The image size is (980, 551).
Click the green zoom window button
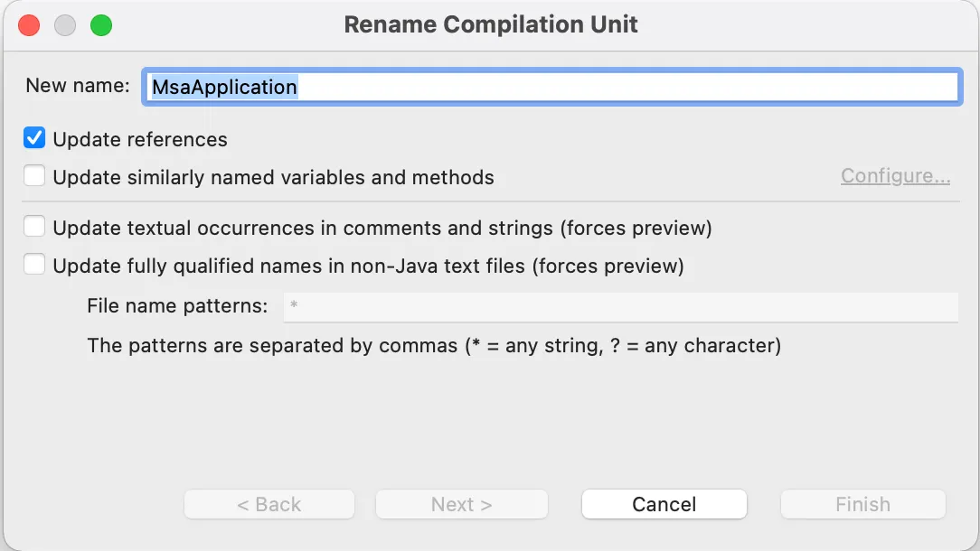101,25
